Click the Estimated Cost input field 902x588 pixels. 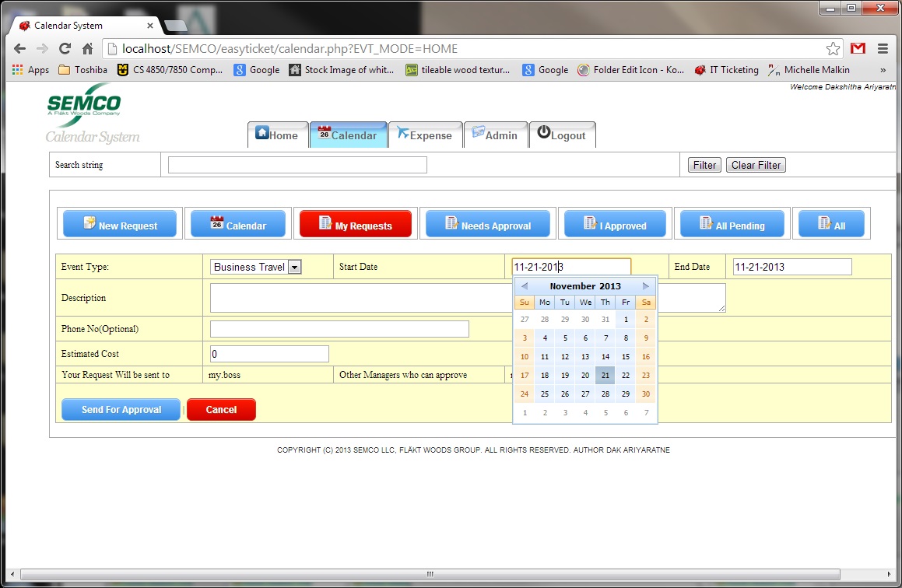(269, 355)
